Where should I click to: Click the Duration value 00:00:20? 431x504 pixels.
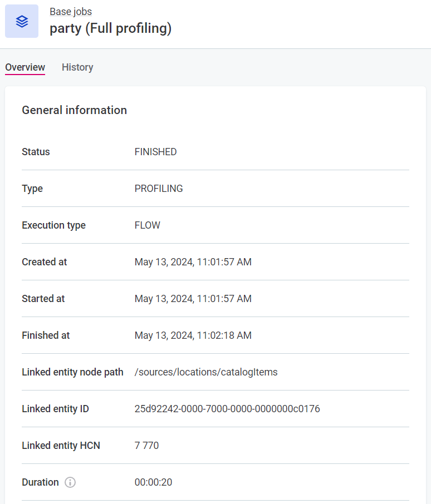(x=153, y=482)
